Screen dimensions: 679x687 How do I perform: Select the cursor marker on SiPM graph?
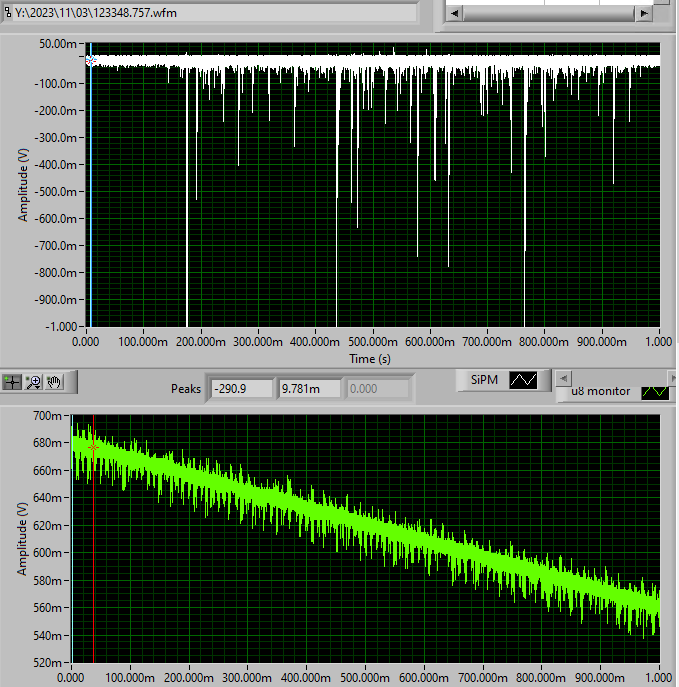91,60
